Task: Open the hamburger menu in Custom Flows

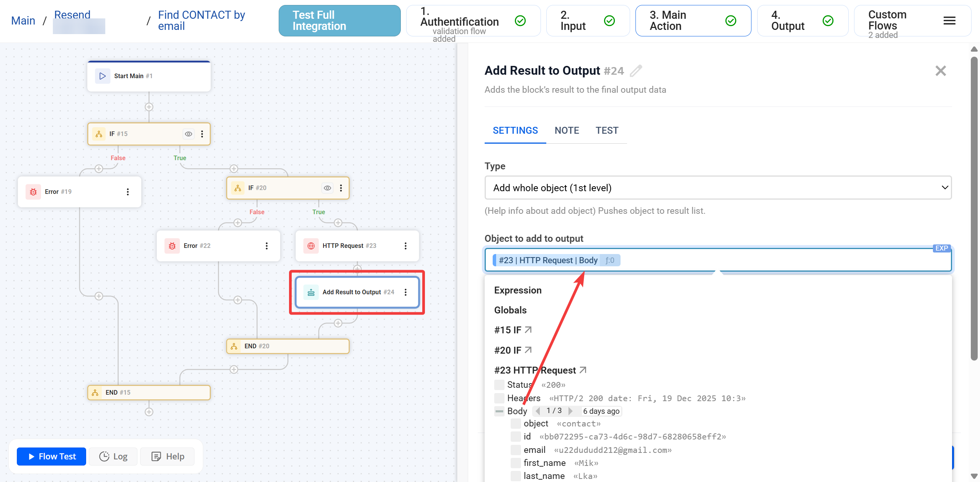Action: tap(949, 21)
